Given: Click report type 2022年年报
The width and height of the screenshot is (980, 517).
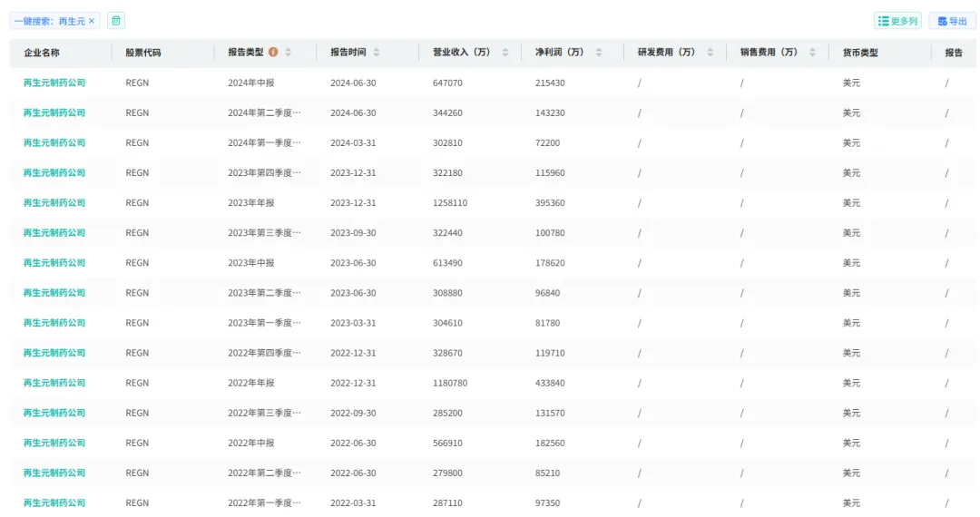Looking at the screenshot, I should pos(250,383).
